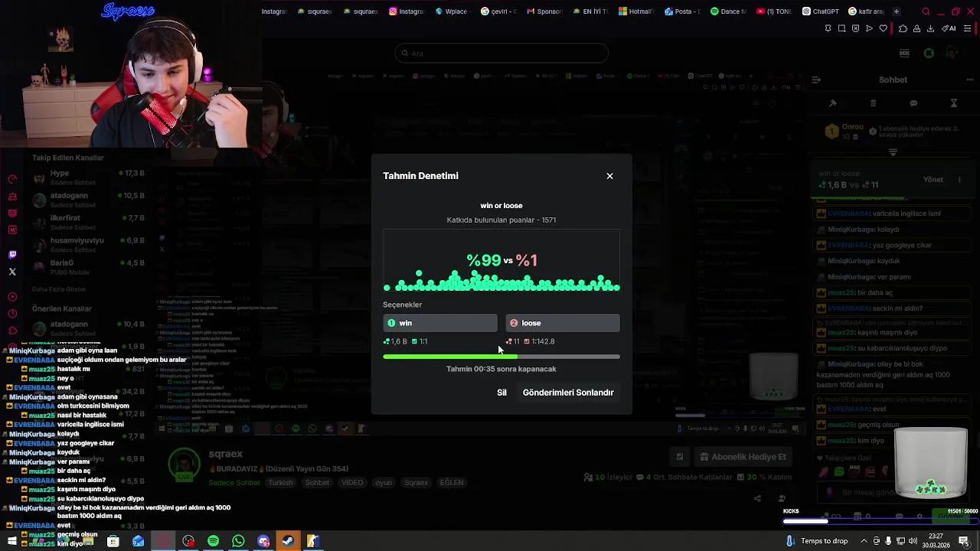Open the Opera GX taskbar icon
This screenshot has width=980, height=551.
click(163, 541)
